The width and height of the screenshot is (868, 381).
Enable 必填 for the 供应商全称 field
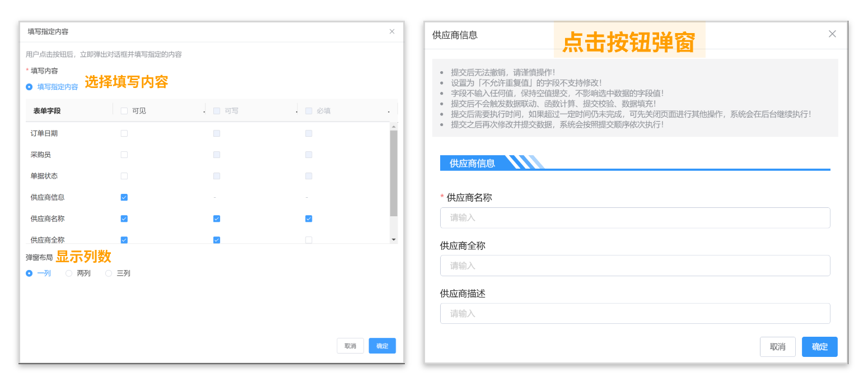[x=309, y=240]
